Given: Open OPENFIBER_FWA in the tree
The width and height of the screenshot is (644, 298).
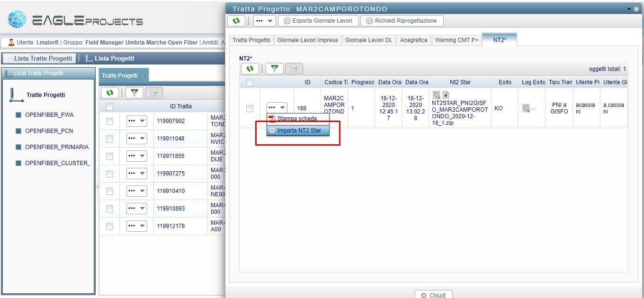Looking at the screenshot, I should tap(49, 115).
